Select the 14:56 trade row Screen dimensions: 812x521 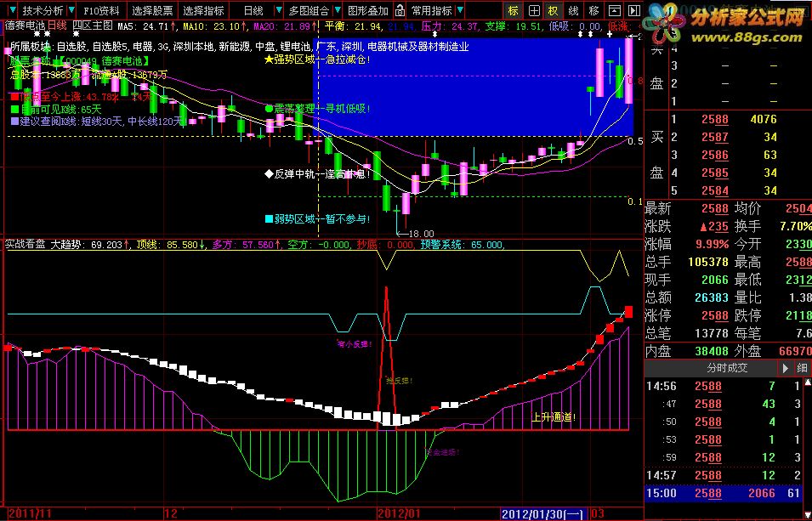724,386
